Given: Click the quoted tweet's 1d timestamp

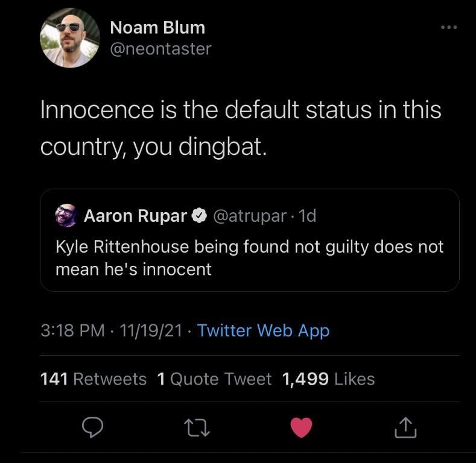Looking at the screenshot, I should pos(307,216).
